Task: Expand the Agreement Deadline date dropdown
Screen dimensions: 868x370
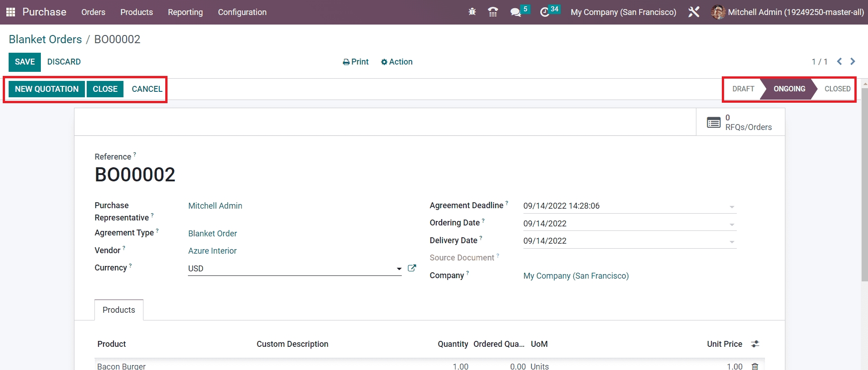Action: 731,206
